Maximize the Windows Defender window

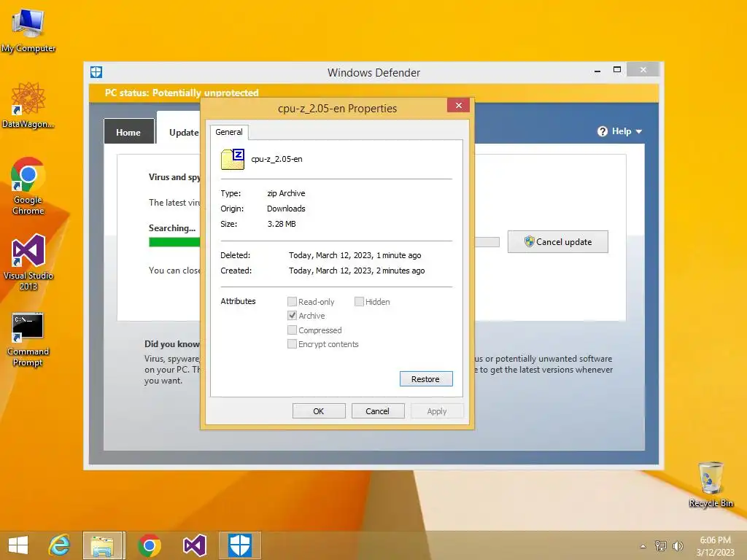tap(617, 70)
